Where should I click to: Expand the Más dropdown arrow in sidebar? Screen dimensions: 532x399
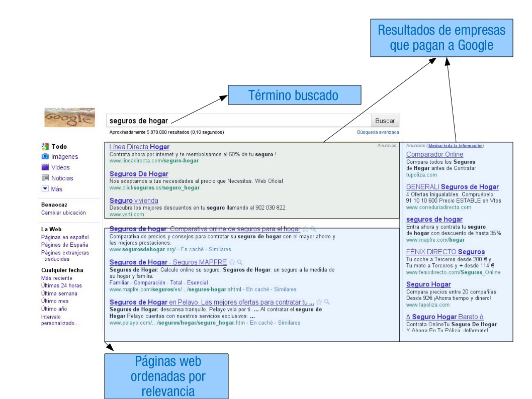[x=45, y=189]
